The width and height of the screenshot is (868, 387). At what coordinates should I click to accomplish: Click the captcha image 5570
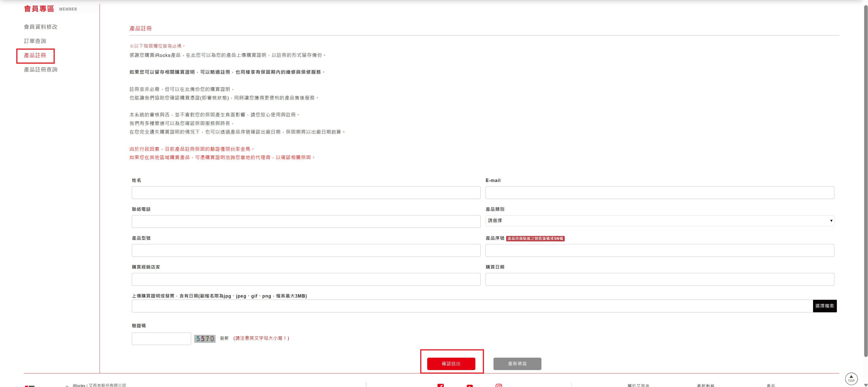pyautogui.click(x=204, y=338)
